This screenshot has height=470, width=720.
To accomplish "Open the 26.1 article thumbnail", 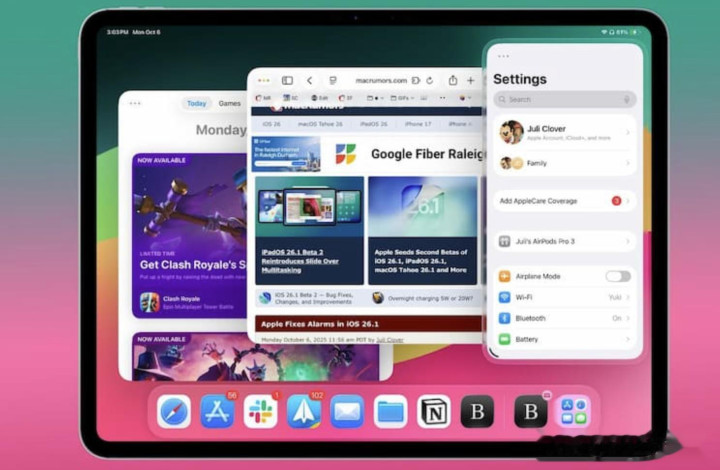I will (422, 207).
